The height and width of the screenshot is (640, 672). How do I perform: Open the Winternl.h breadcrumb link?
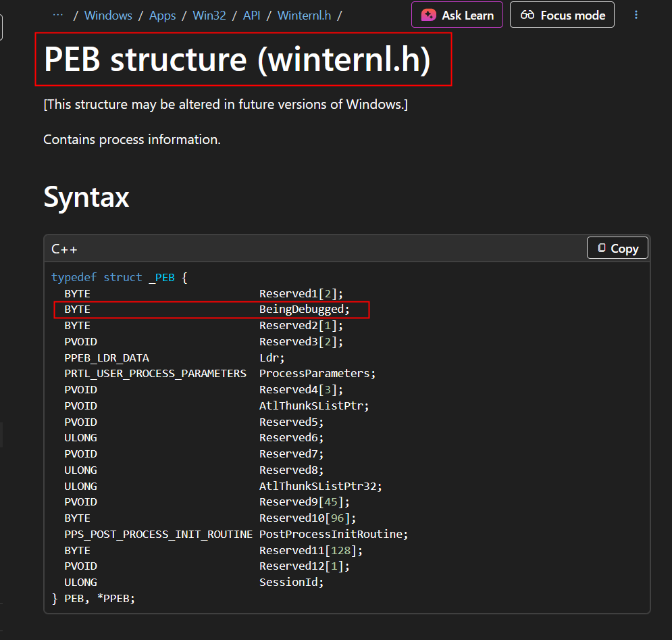304,15
